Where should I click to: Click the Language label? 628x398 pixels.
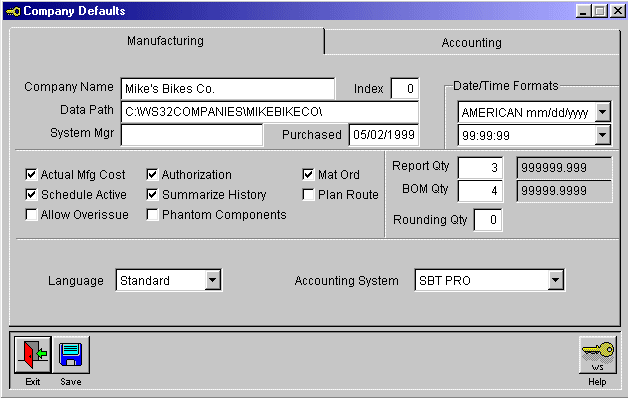click(x=76, y=281)
